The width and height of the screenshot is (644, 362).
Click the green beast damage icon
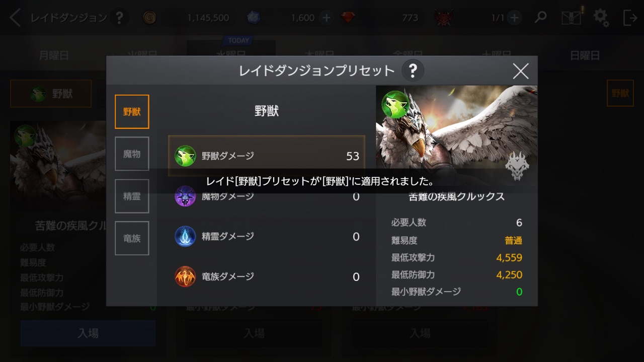coord(185,156)
